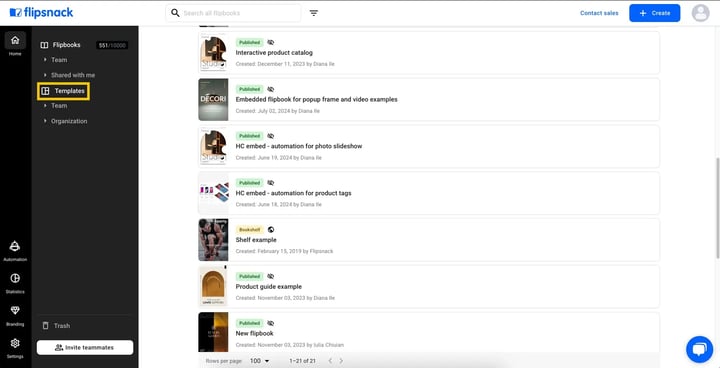This screenshot has width=720, height=368.
Task: Open HC embed automation for photo slideshow
Action: click(299, 147)
